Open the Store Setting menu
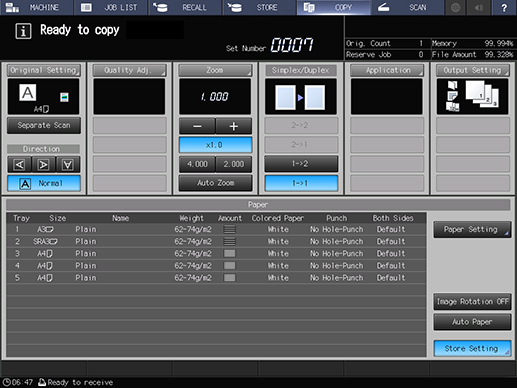Viewport: 517px width, 388px height. coord(472,348)
